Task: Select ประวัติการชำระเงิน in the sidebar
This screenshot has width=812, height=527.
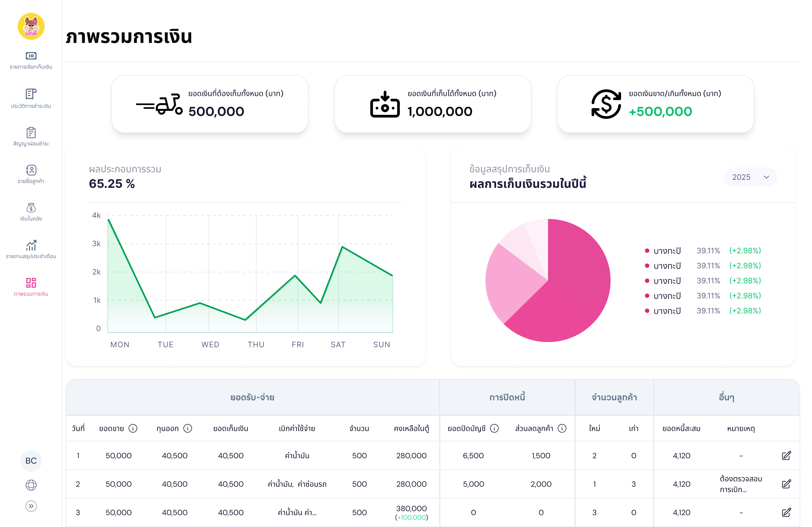Action: (x=31, y=99)
